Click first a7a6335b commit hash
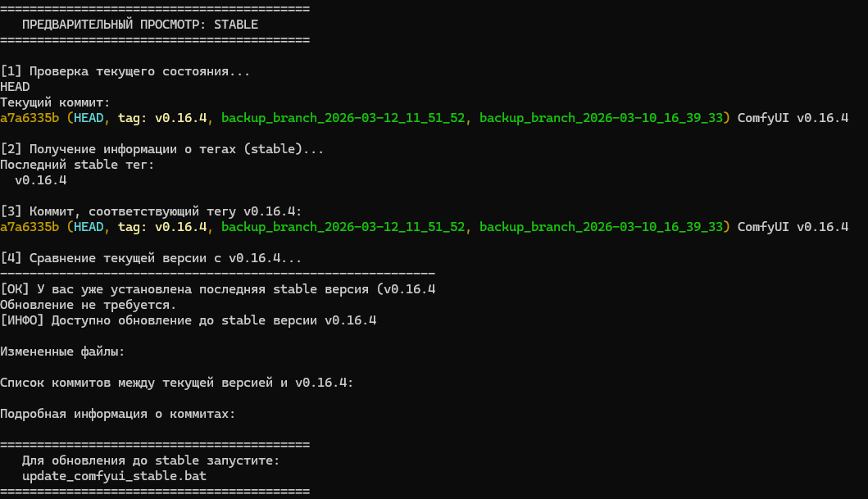The height and width of the screenshot is (499, 868). click(x=30, y=118)
